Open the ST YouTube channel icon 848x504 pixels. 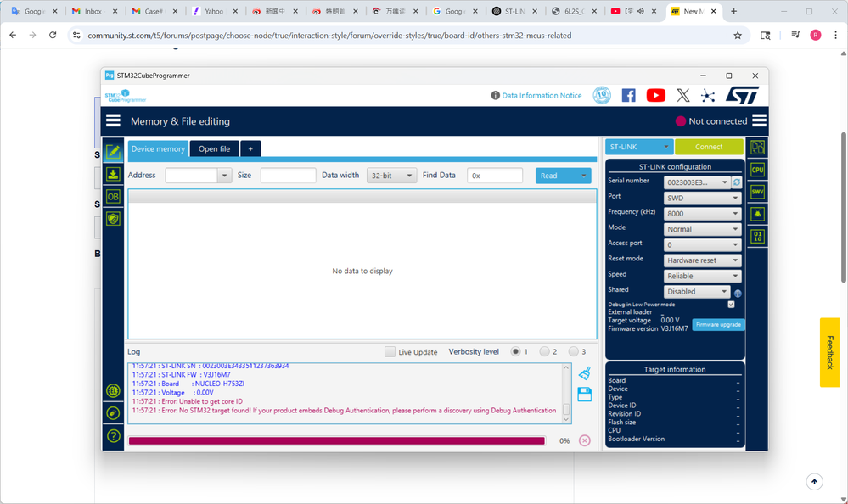coord(655,96)
